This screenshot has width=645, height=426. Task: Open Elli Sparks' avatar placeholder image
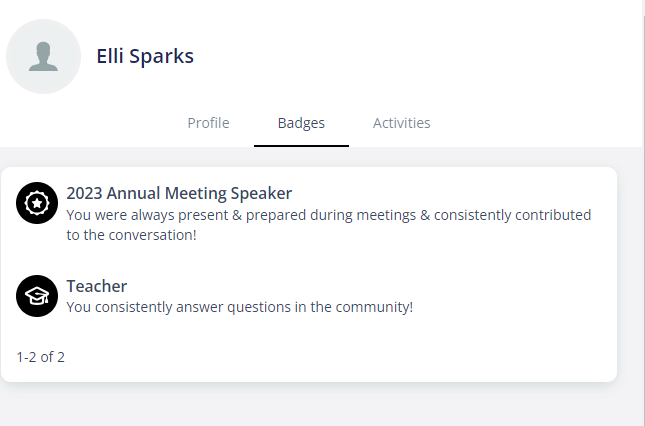pos(43,56)
